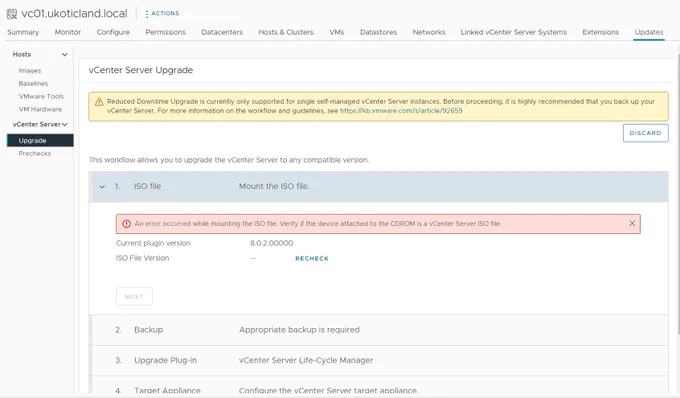The width and height of the screenshot is (680, 398).
Task: Select Upgrade under vCenter Server
Action: click(40, 140)
